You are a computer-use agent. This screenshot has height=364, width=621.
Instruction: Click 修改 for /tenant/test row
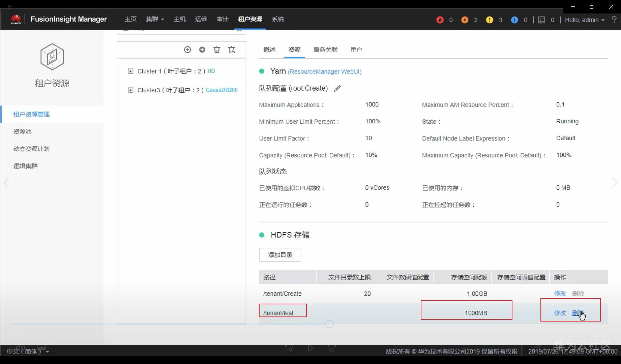tap(560, 313)
